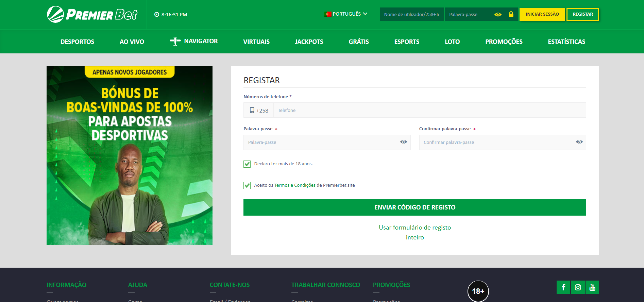Open the welcome bonus promotional banner
The height and width of the screenshot is (302, 644).
coord(130,155)
